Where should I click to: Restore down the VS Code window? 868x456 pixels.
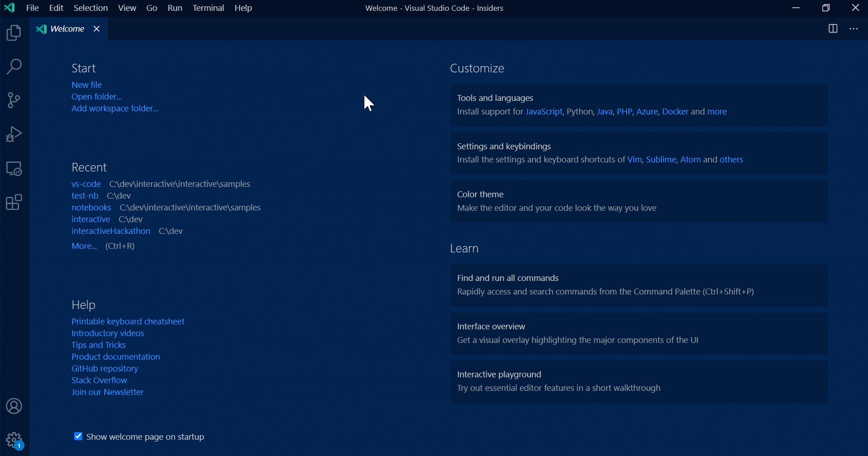point(826,8)
